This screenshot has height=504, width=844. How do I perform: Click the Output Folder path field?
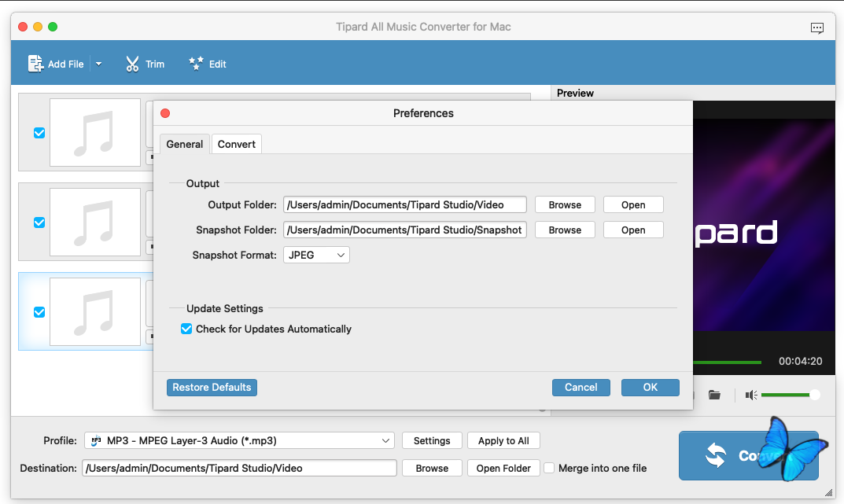[405, 205]
